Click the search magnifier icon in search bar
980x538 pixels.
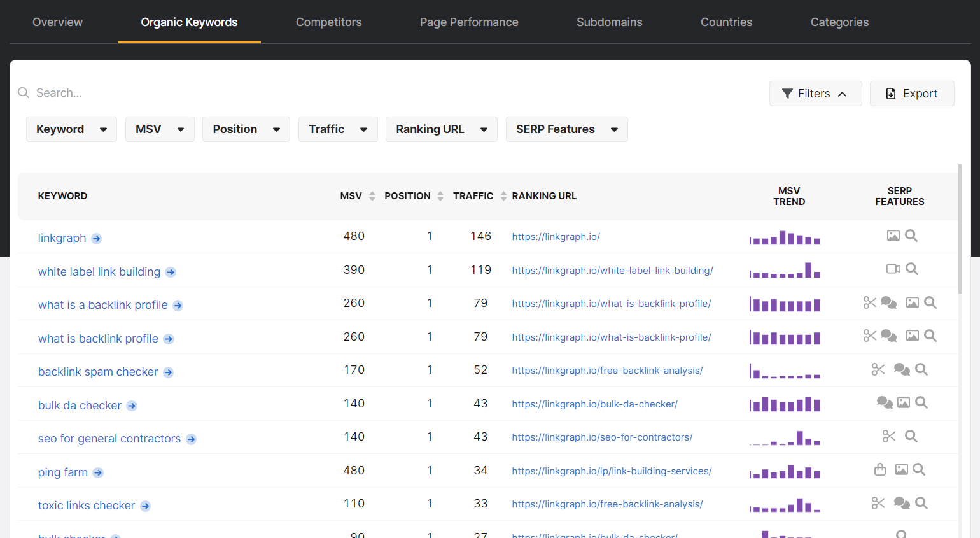pos(24,93)
